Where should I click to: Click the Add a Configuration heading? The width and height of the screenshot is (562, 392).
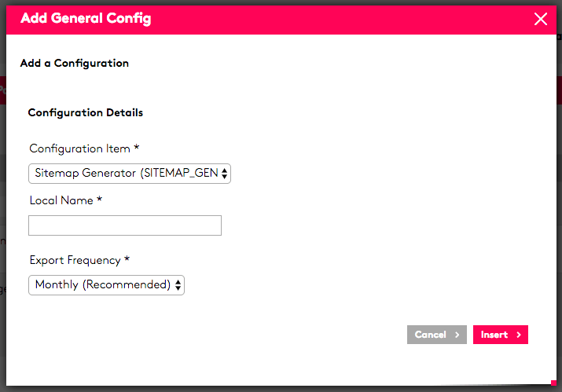[74, 63]
